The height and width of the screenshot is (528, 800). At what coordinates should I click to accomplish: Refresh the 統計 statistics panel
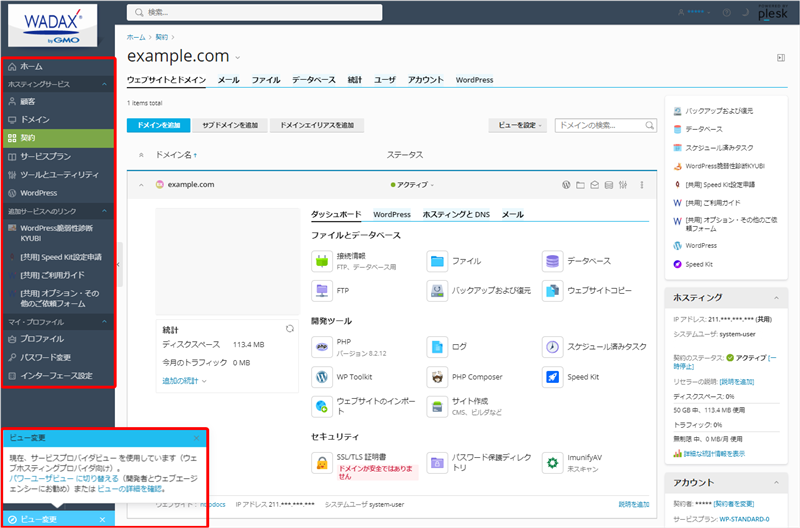click(290, 329)
